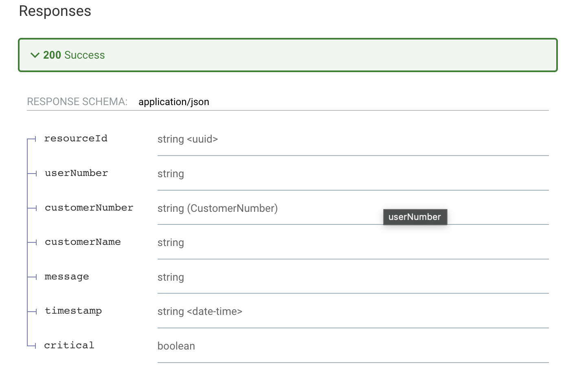Expand the resourceId schema field

coord(76,139)
